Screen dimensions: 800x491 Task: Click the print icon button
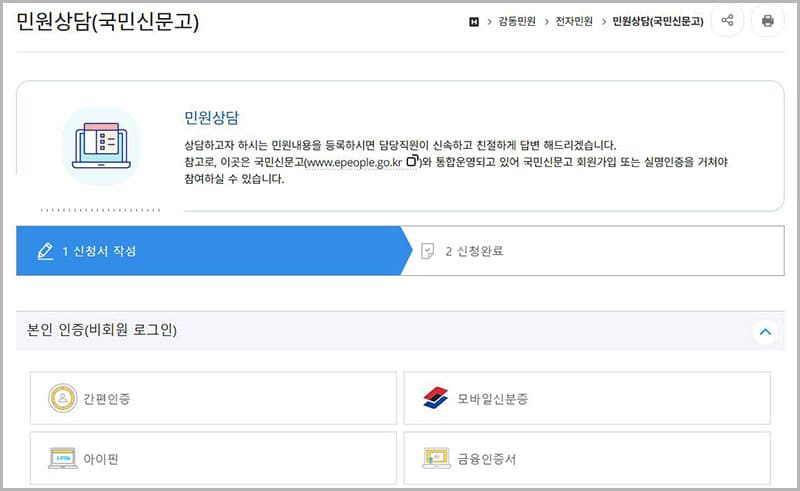[x=767, y=21]
